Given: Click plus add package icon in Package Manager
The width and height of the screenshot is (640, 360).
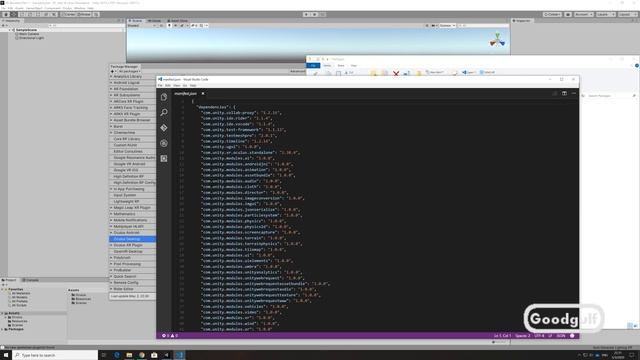Looking at the screenshot, I should (113, 71).
